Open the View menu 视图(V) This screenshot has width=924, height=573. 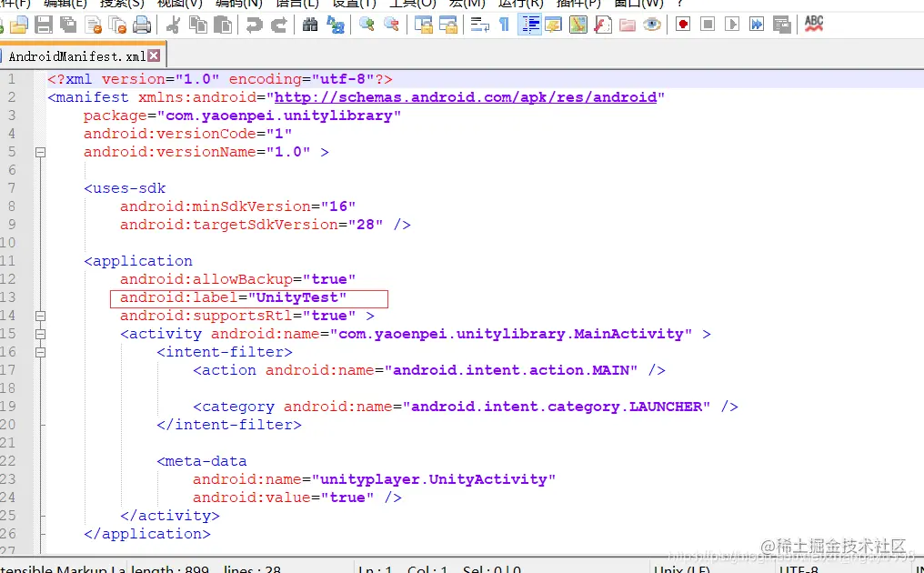tap(180, 4)
